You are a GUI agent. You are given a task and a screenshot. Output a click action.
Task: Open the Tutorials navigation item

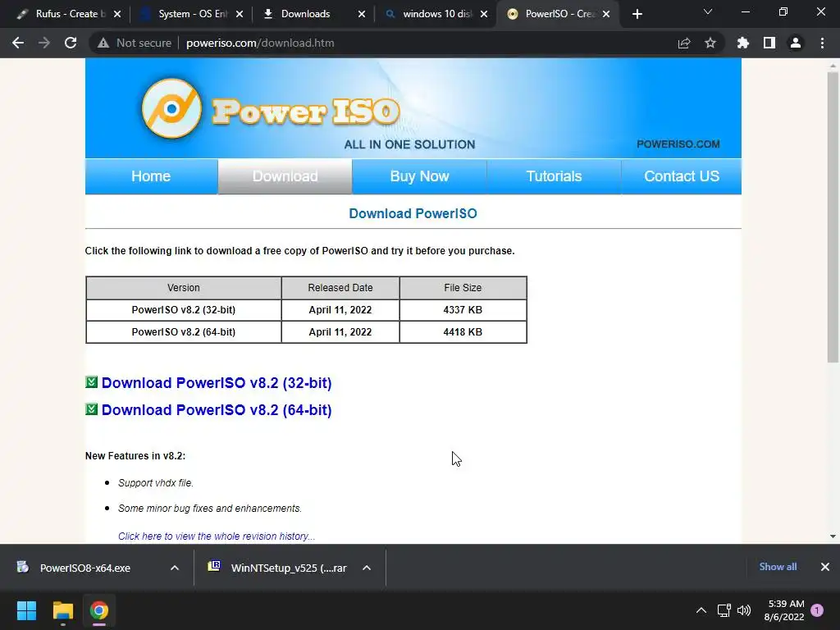pyautogui.click(x=554, y=176)
